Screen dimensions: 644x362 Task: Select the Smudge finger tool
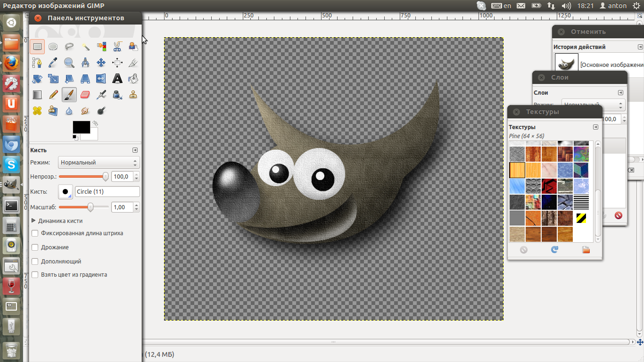[x=85, y=111]
